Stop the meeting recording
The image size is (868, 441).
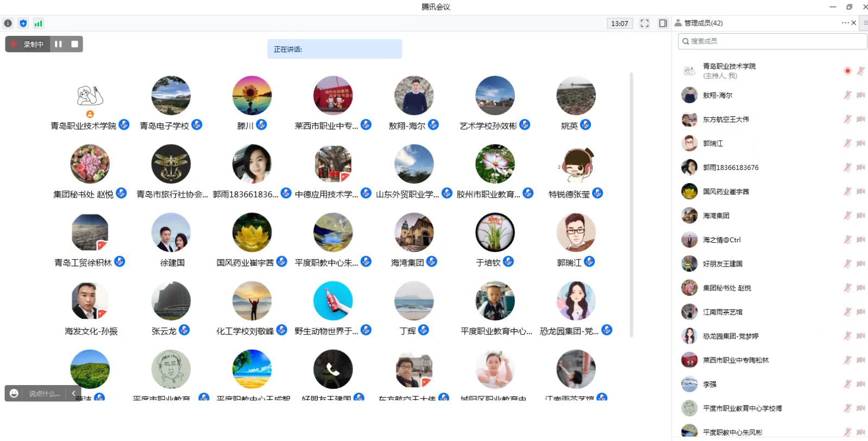point(75,44)
